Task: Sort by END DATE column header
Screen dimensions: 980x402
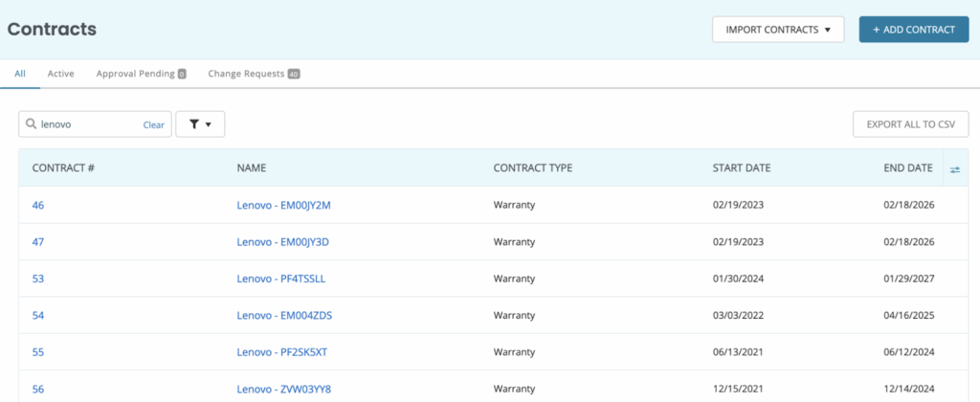Action: pyautogui.click(x=907, y=168)
